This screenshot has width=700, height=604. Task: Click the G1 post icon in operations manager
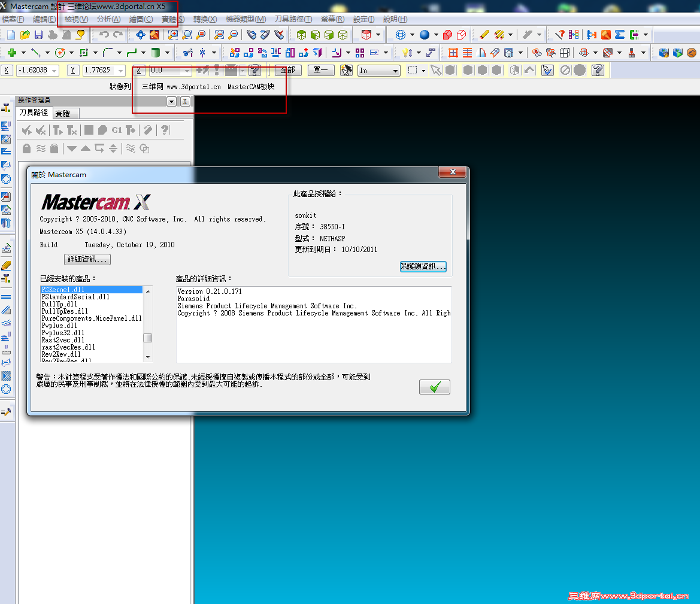[117, 130]
